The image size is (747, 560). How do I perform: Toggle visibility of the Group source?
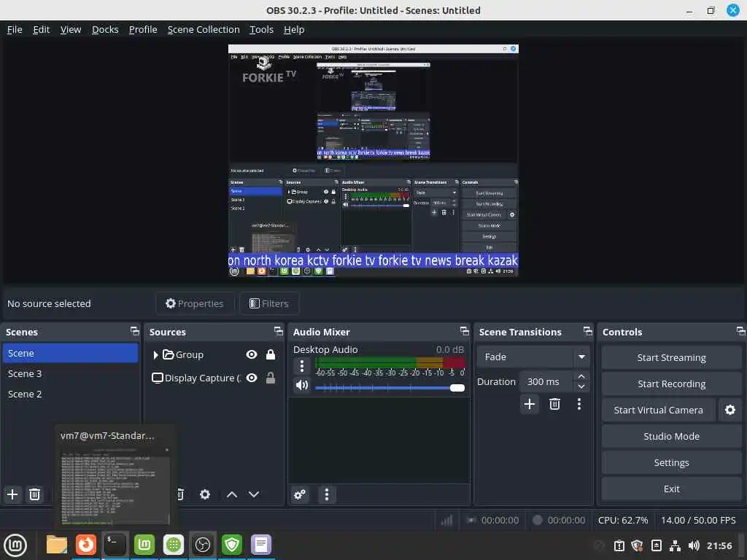(x=252, y=355)
